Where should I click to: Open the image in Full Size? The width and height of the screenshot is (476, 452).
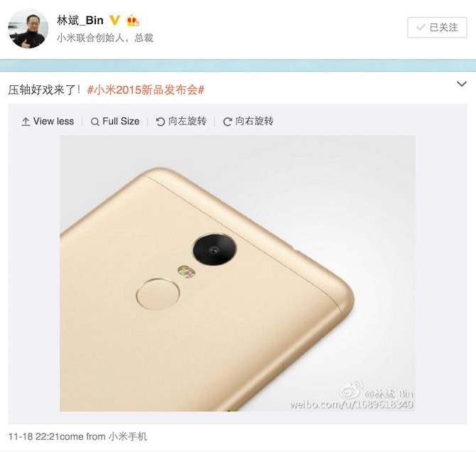[x=115, y=122]
